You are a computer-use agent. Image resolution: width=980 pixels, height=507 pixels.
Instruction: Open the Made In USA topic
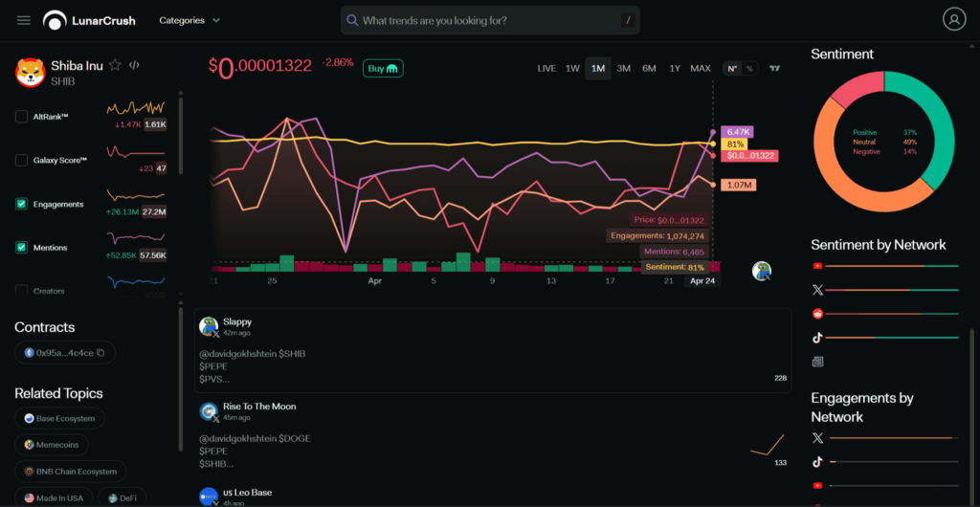click(54, 497)
